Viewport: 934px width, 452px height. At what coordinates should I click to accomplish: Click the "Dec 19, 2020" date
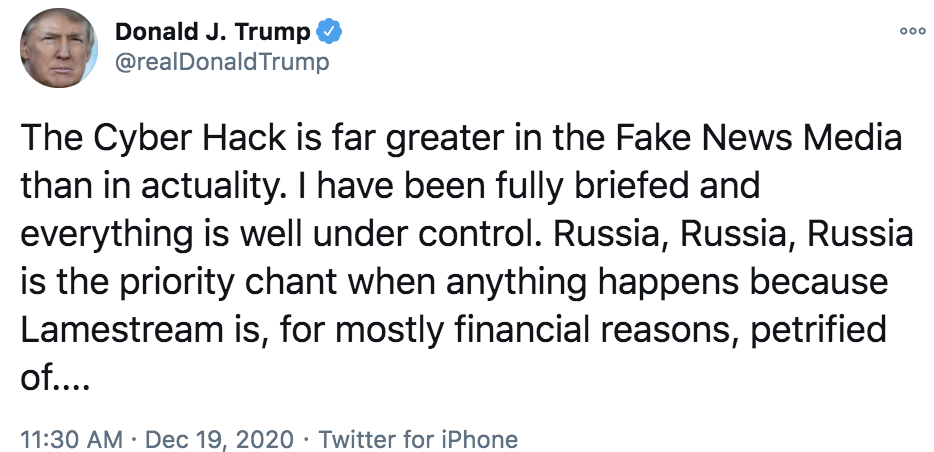(x=223, y=438)
